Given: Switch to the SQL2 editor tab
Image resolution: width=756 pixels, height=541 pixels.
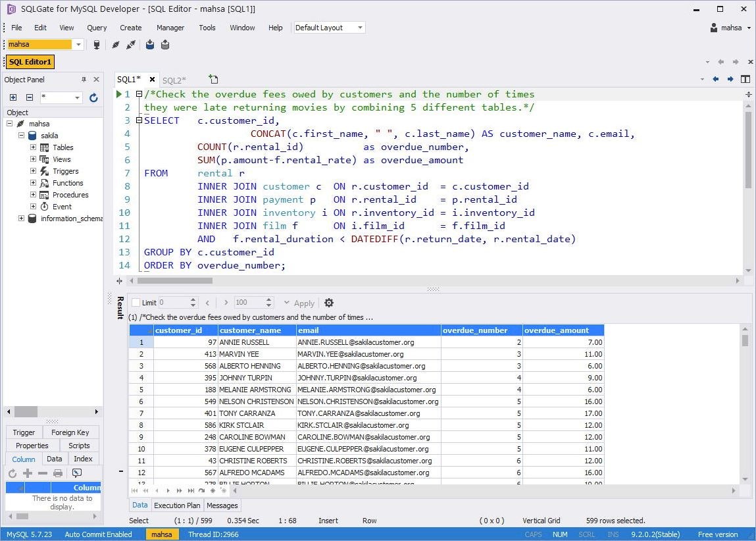Looking at the screenshot, I should [174, 80].
